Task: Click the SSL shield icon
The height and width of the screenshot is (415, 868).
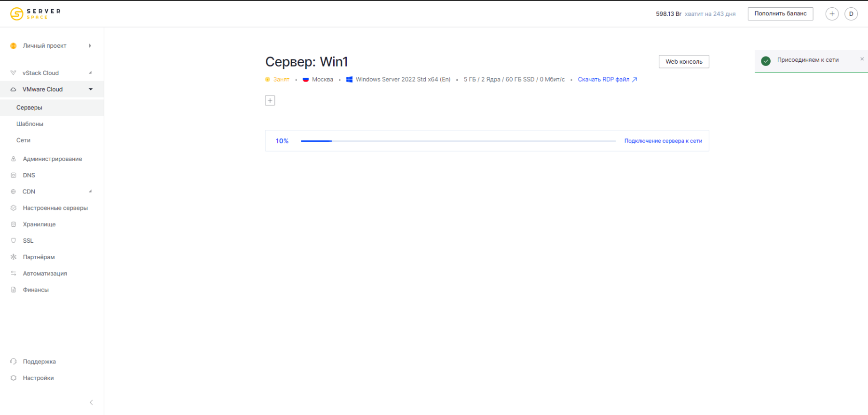Action: coord(14,241)
